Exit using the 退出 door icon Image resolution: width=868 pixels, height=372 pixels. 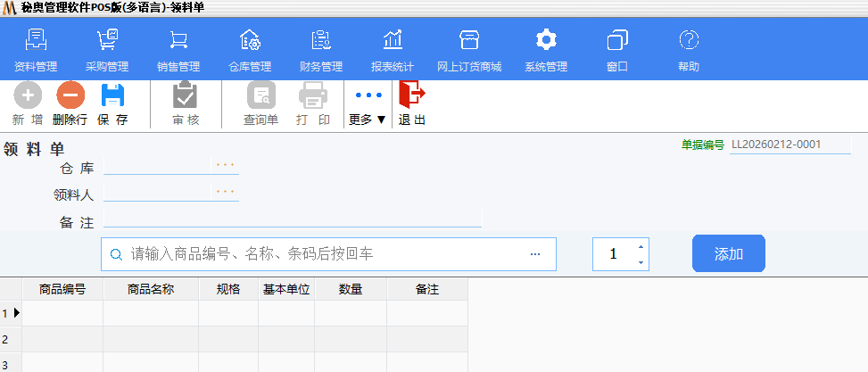tap(412, 95)
